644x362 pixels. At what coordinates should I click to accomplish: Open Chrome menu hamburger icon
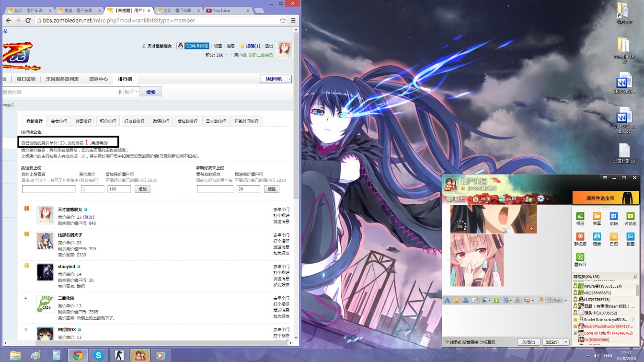pyautogui.click(x=294, y=21)
